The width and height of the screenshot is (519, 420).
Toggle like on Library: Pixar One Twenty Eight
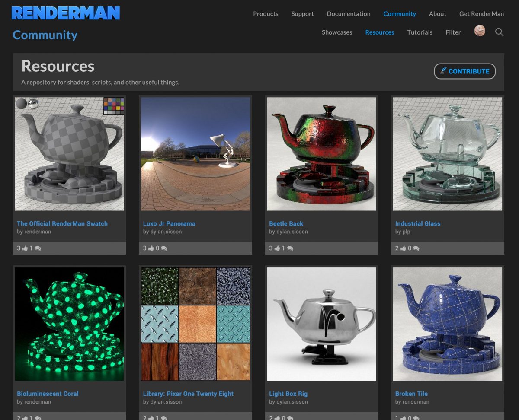click(x=151, y=417)
